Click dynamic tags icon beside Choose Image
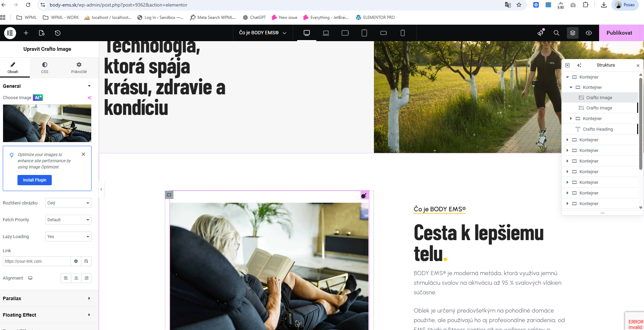The height and width of the screenshot is (330, 644). click(x=89, y=98)
